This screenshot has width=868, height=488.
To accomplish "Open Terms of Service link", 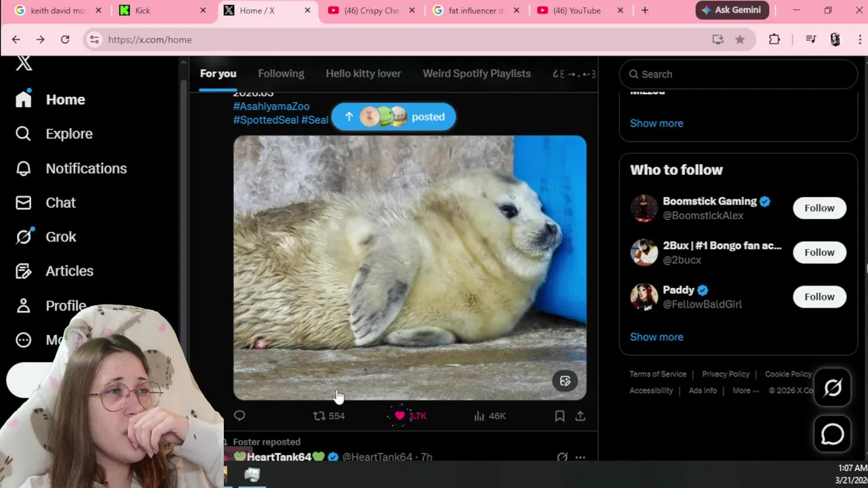I will tap(658, 374).
